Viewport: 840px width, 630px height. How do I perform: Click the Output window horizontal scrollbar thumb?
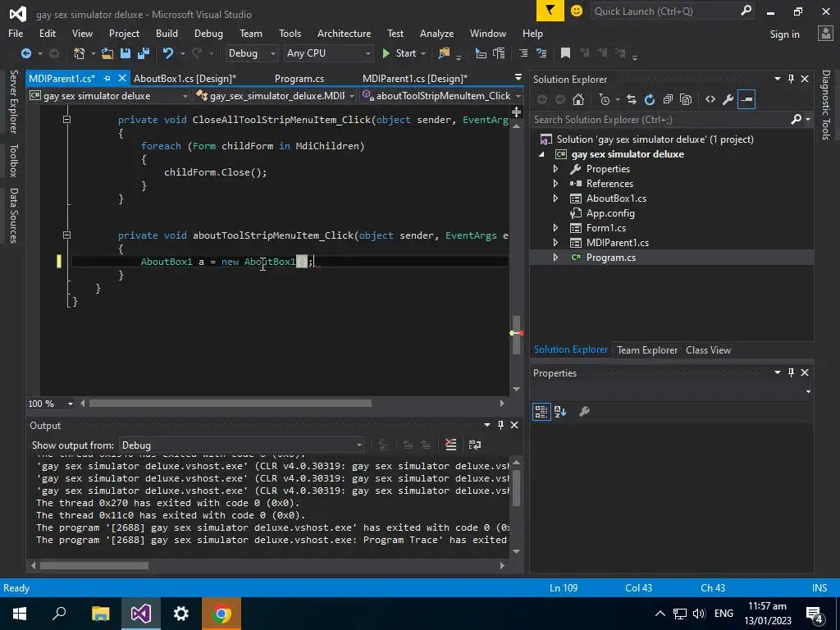(94, 565)
